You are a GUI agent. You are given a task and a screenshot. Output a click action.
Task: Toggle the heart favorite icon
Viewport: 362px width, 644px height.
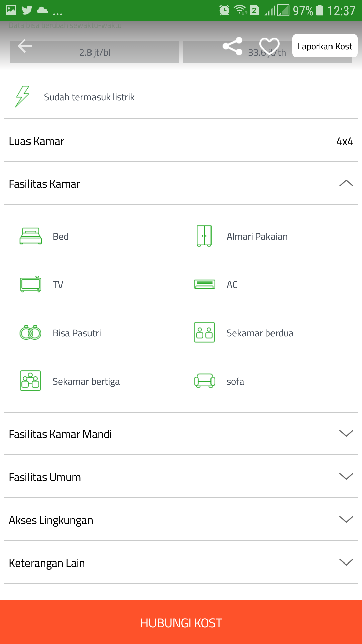[x=269, y=46]
